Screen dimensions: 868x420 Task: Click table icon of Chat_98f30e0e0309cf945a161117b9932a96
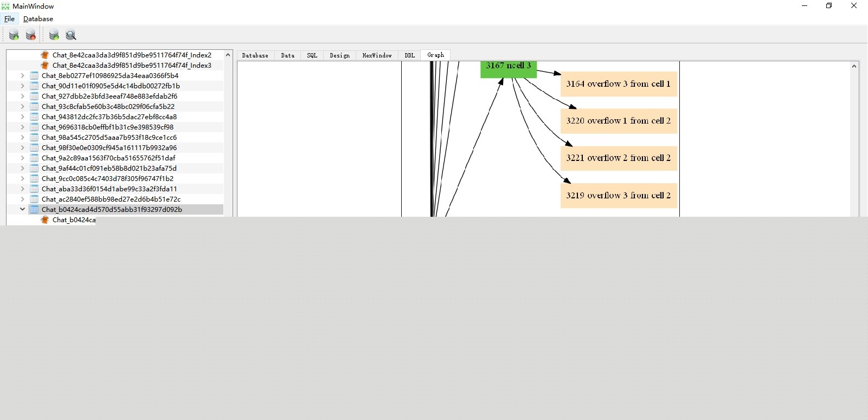34,147
